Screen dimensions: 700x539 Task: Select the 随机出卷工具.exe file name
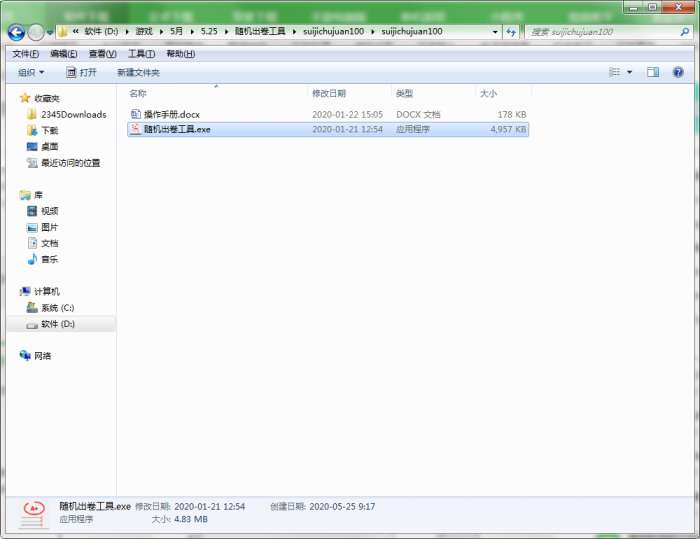coord(177,130)
